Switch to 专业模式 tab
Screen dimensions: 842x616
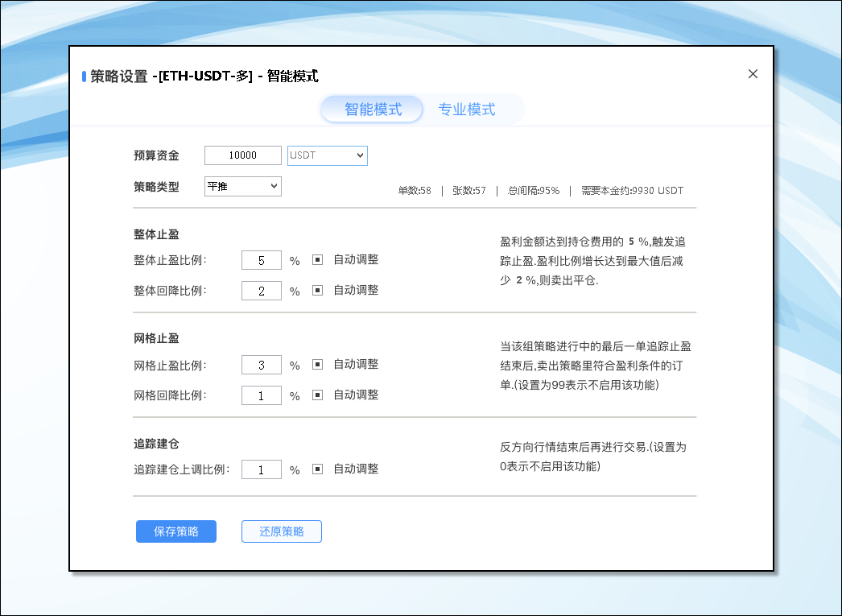pos(467,110)
